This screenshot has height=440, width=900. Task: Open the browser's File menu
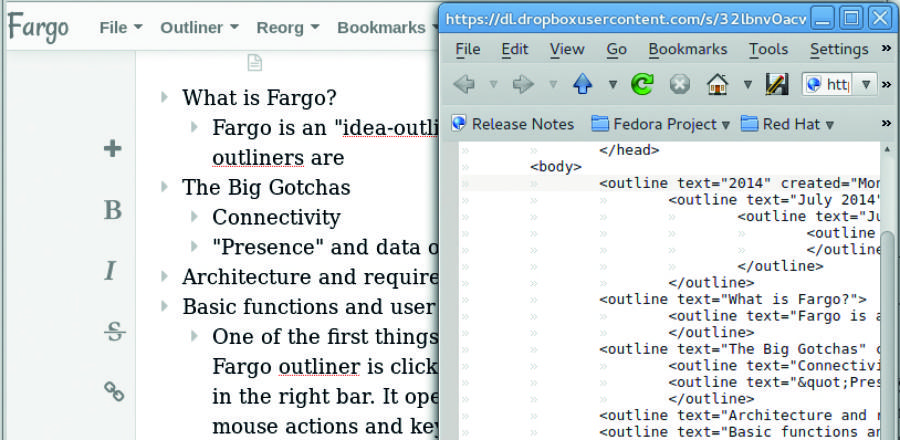coord(468,49)
